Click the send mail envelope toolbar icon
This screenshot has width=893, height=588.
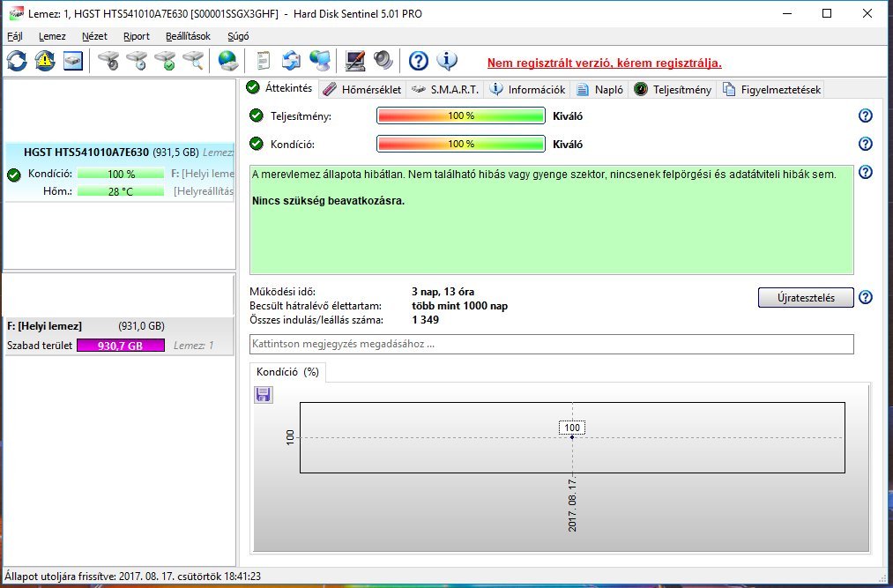click(x=291, y=61)
